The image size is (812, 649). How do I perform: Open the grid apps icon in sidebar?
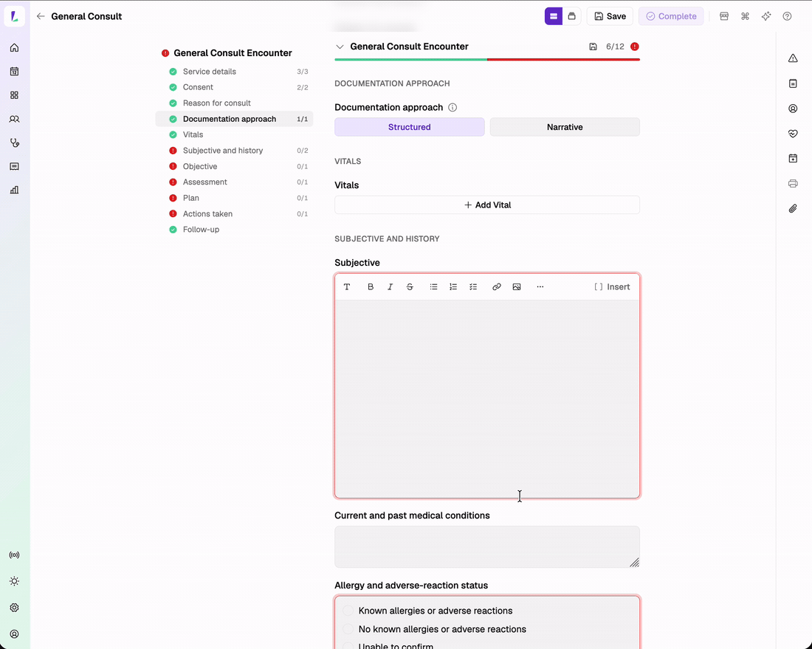click(15, 95)
